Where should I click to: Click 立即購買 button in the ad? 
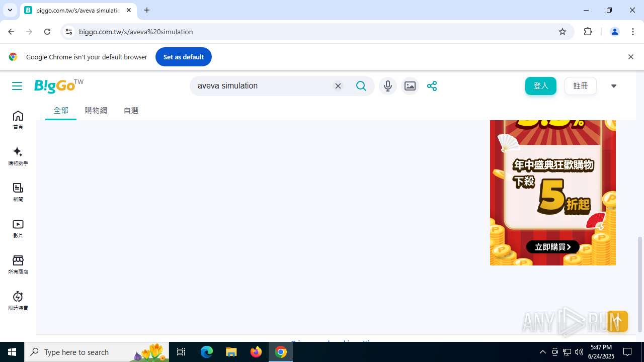coord(552,247)
